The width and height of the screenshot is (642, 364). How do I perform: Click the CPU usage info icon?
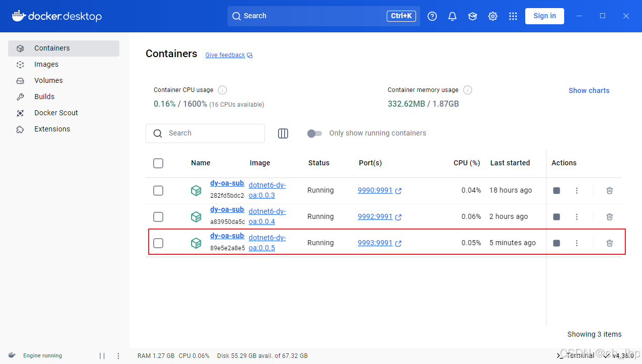point(222,90)
